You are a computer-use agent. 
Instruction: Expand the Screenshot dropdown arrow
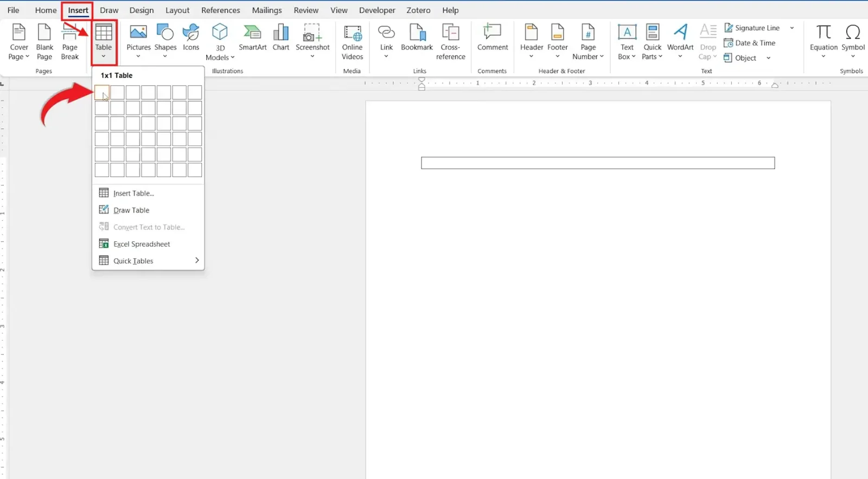click(312, 56)
